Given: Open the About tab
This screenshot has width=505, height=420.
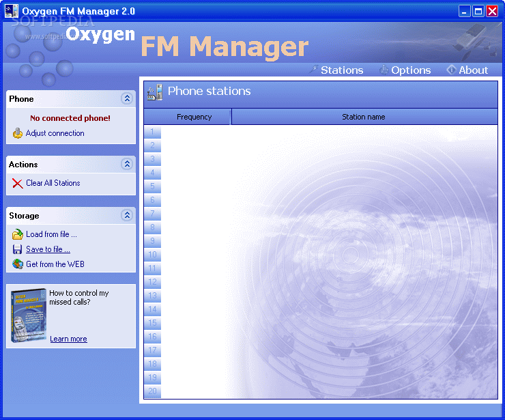Looking at the screenshot, I should pyautogui.click(x=473, y=70).
